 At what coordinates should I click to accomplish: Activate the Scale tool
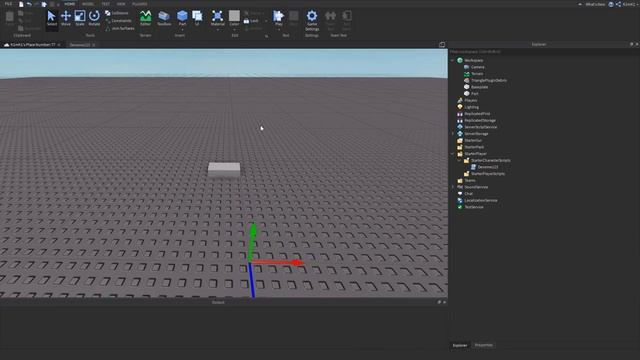80,18
